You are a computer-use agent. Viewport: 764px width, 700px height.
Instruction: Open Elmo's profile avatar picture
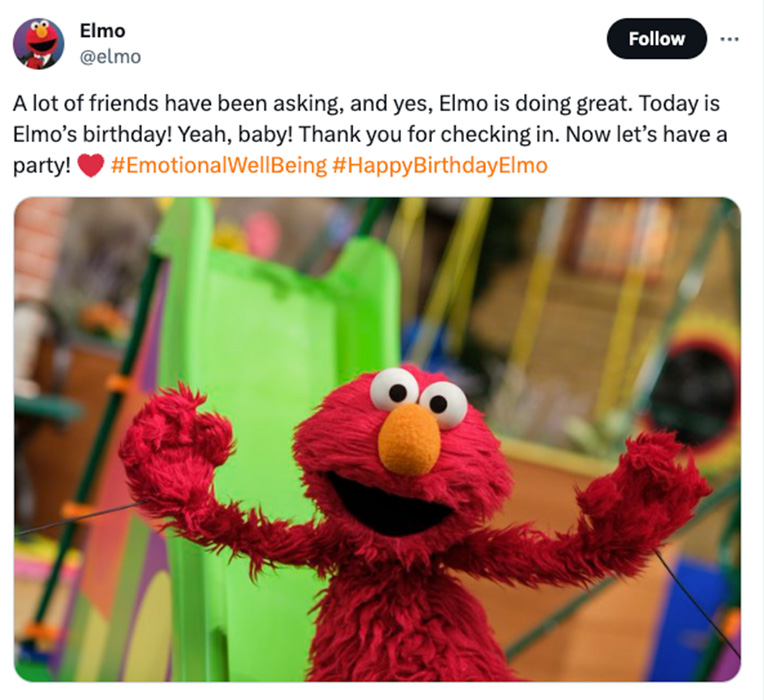(38, 44)
